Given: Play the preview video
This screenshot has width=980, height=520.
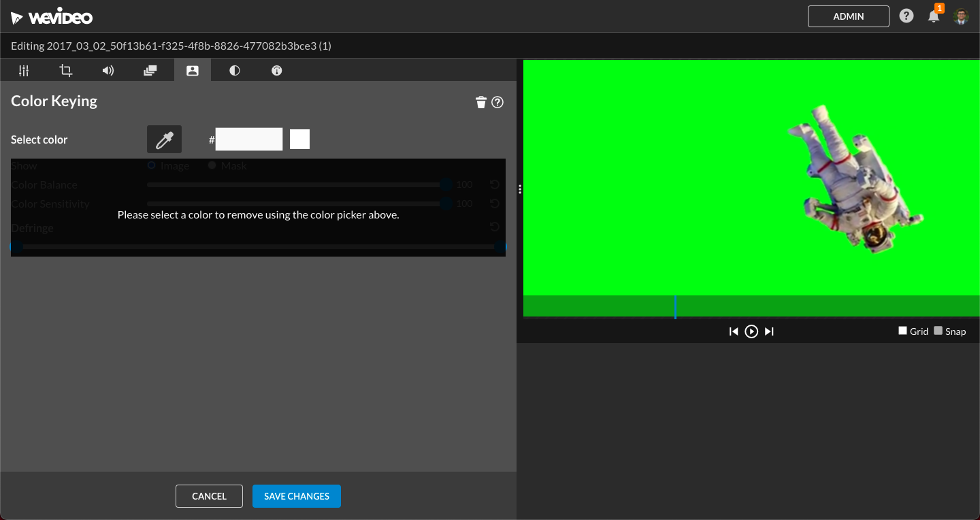Looking at the screenshot, I should pos(751,331).
